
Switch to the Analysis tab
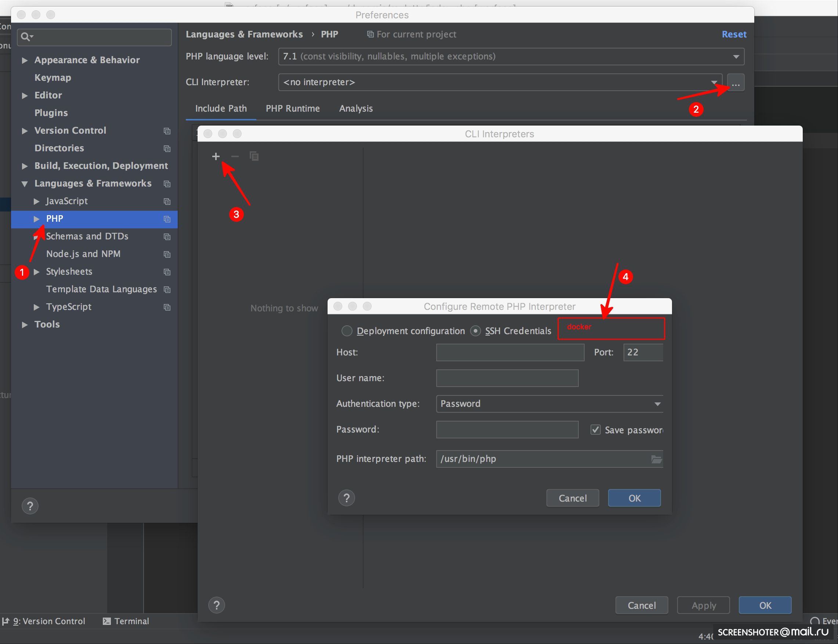point(355,108)
